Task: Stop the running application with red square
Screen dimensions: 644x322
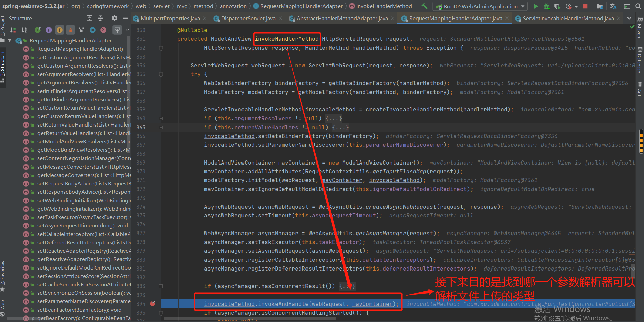Action: (x=585, y=6)
